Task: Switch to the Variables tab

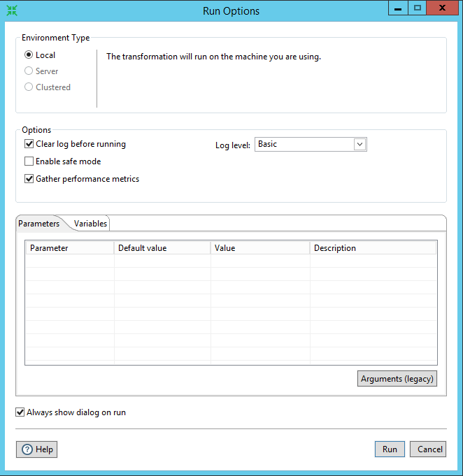Action: click(x=91, y=224)
